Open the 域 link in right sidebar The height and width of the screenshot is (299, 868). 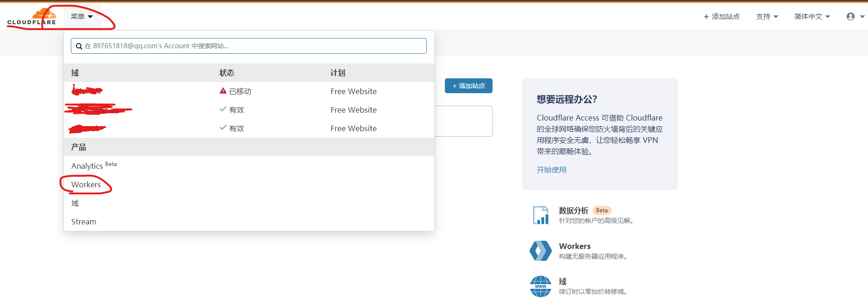coord(562,281)
